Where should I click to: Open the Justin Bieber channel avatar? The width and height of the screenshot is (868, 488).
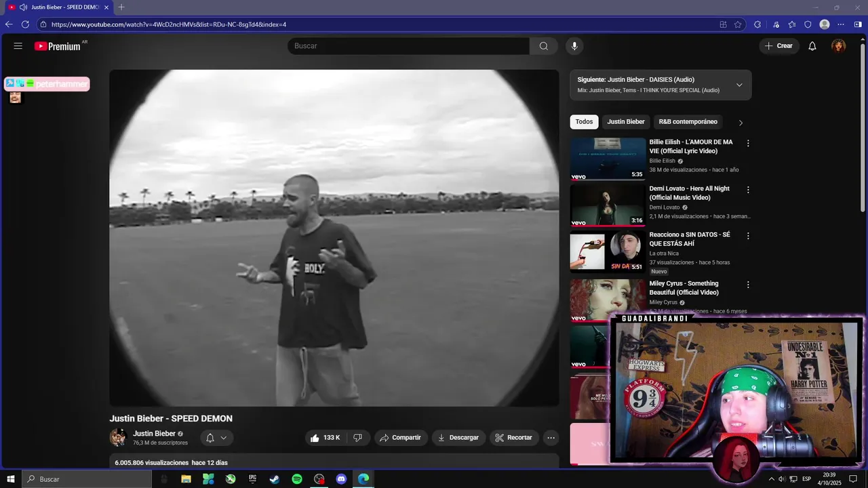pyautogui.click(x=118, y=437)
